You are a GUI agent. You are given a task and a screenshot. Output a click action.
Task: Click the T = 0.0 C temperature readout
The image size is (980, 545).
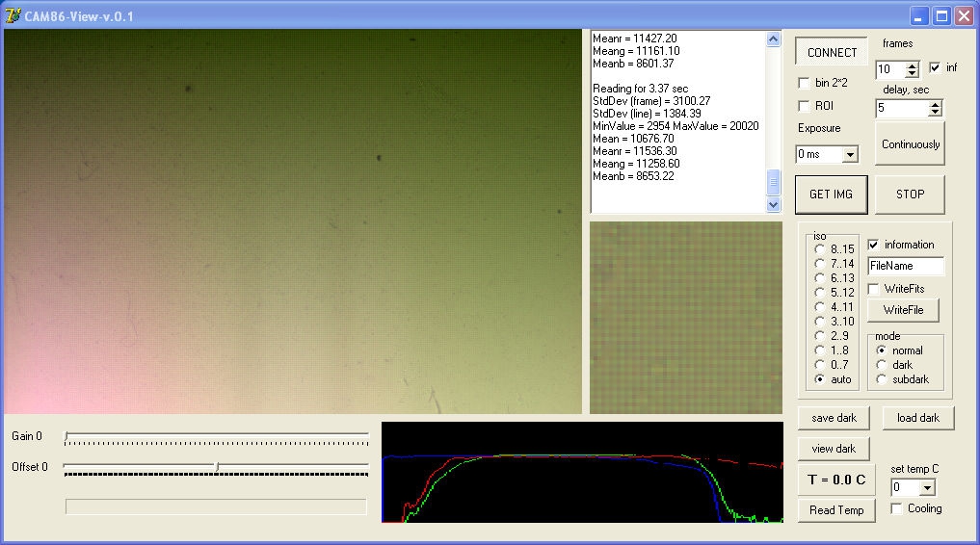point(836,480)
